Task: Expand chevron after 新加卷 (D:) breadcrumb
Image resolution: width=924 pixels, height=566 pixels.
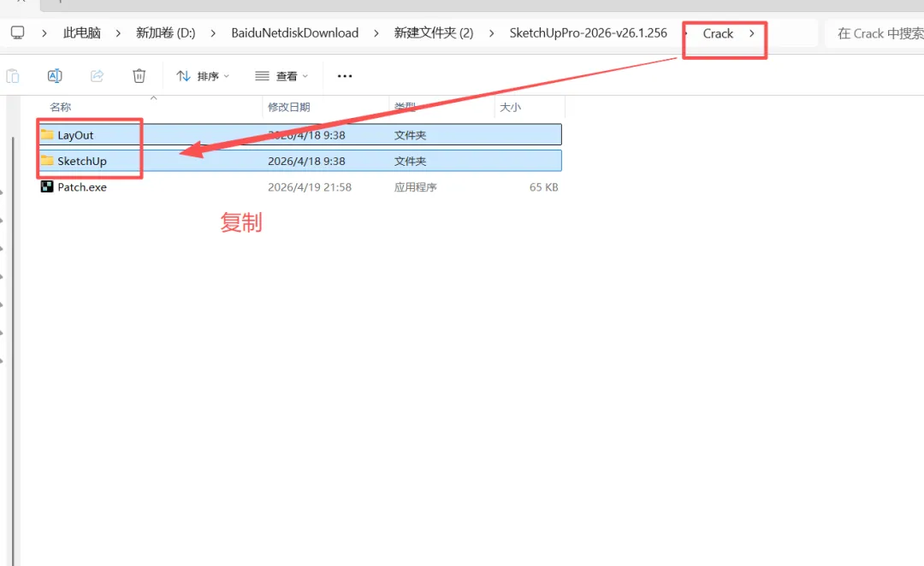Action: (213, 33)
